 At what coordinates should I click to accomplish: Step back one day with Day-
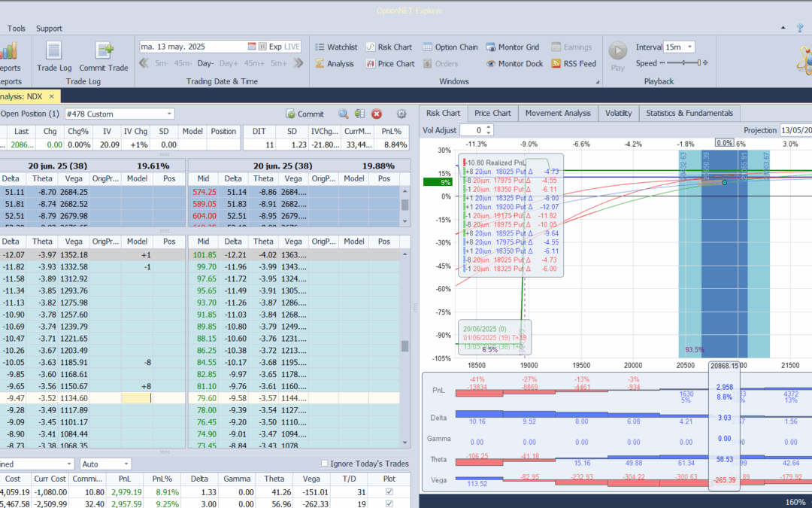coord(205,63)
